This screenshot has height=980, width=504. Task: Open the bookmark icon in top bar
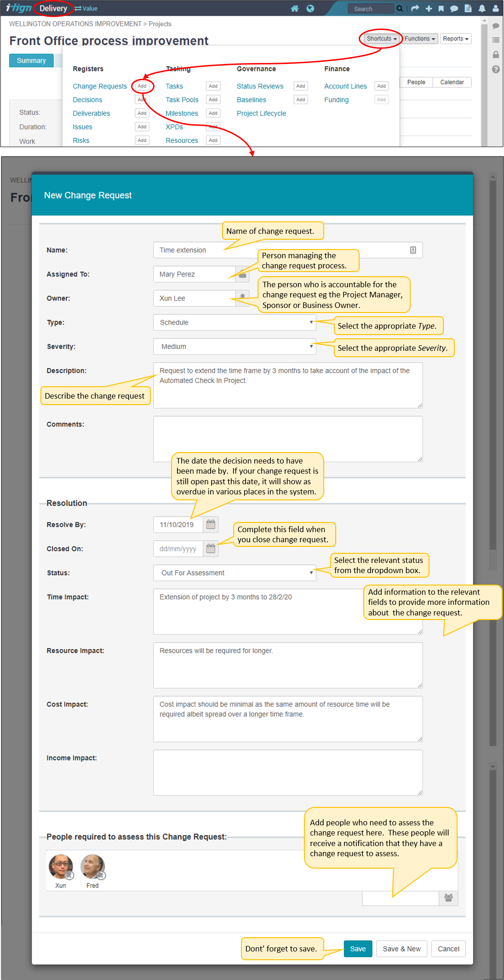(441, 8)
